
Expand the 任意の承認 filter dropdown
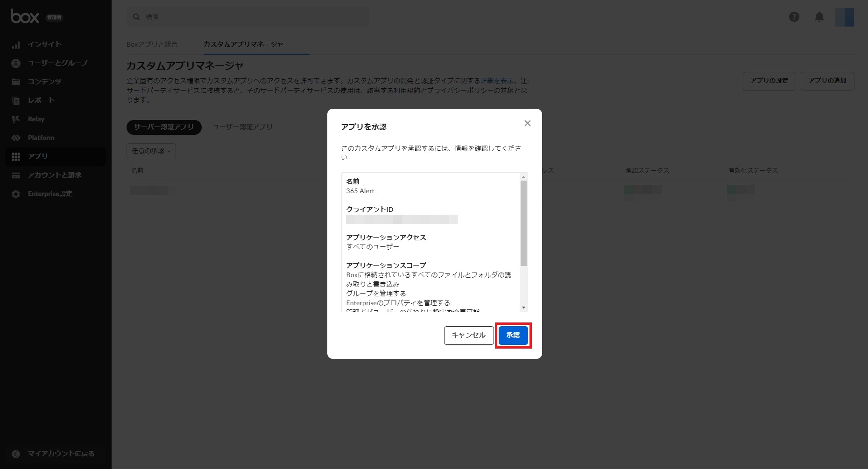151,151
